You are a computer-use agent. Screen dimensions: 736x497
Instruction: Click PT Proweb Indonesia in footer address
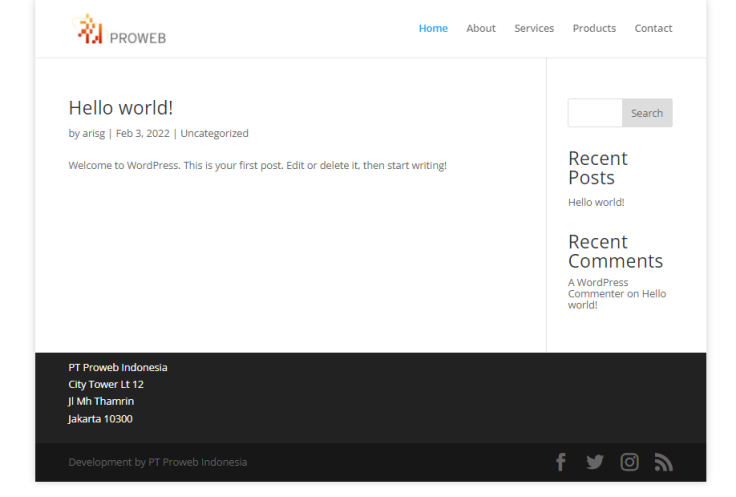[x=118, y=367]
